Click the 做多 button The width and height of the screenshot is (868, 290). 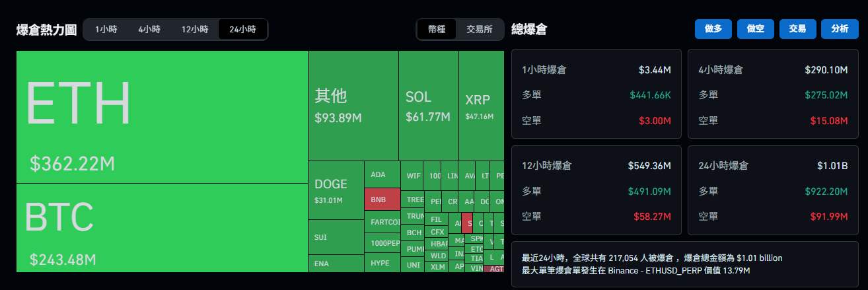pos(713,29)
